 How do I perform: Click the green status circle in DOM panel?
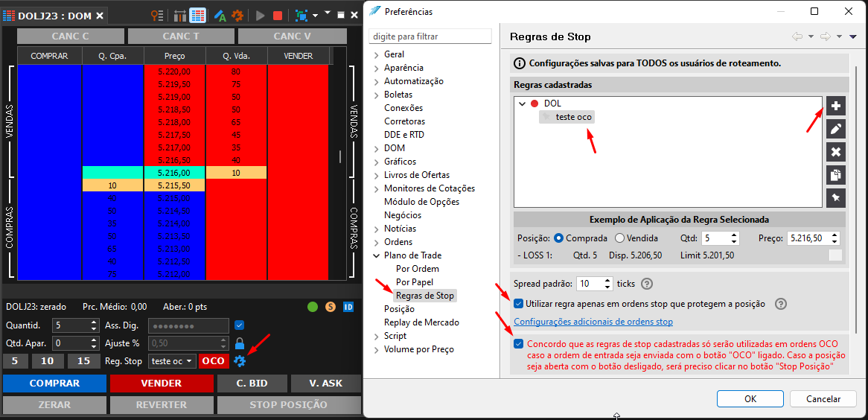point(313,306)
